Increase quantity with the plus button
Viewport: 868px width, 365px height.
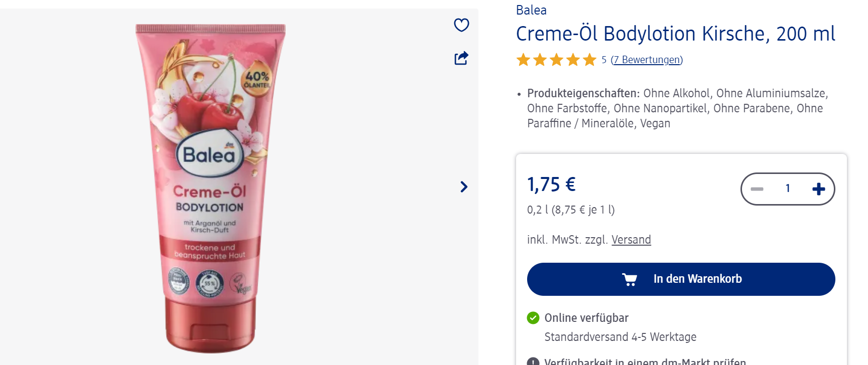[818, 189]
